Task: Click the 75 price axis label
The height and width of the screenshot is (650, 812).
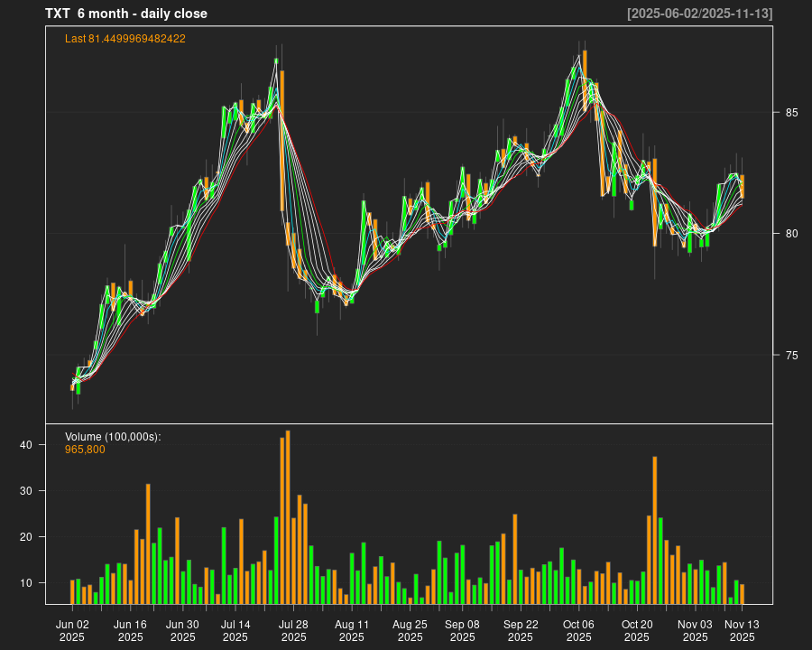Action: [x=791, y=355]
